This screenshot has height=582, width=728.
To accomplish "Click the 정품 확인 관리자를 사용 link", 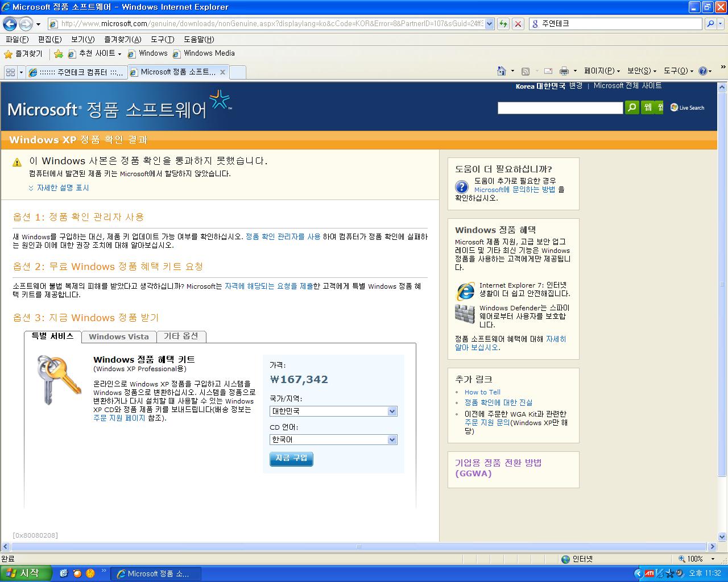I will (283, 237).
